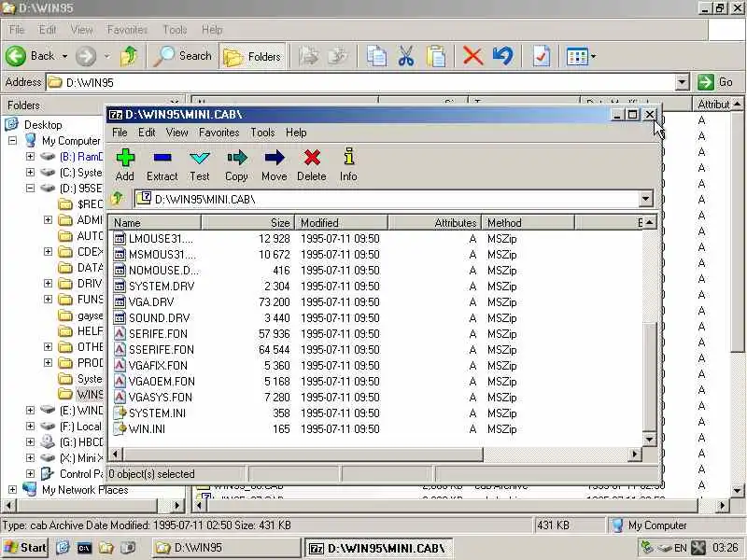Open Explorer Search

point(182,56)
